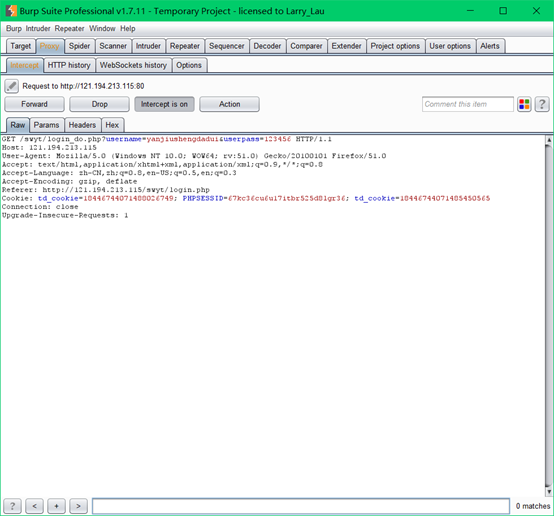Click the username value yanjiushengdadui

[x=183, y=139]
